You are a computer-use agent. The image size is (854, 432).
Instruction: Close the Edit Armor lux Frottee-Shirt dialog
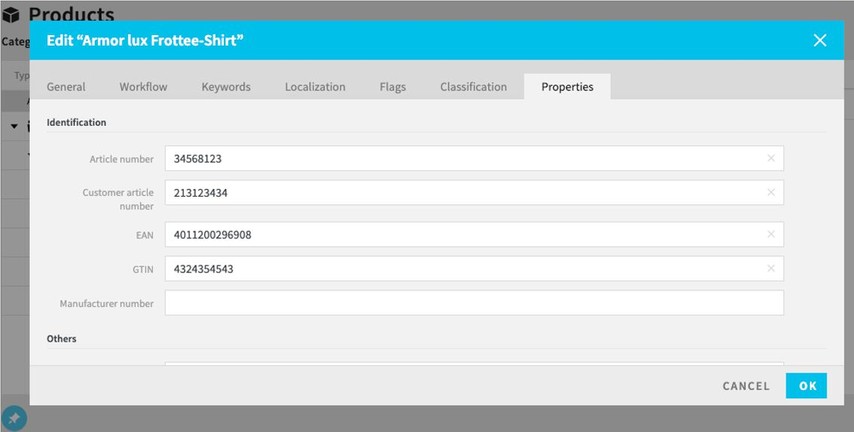click(820, 40)
